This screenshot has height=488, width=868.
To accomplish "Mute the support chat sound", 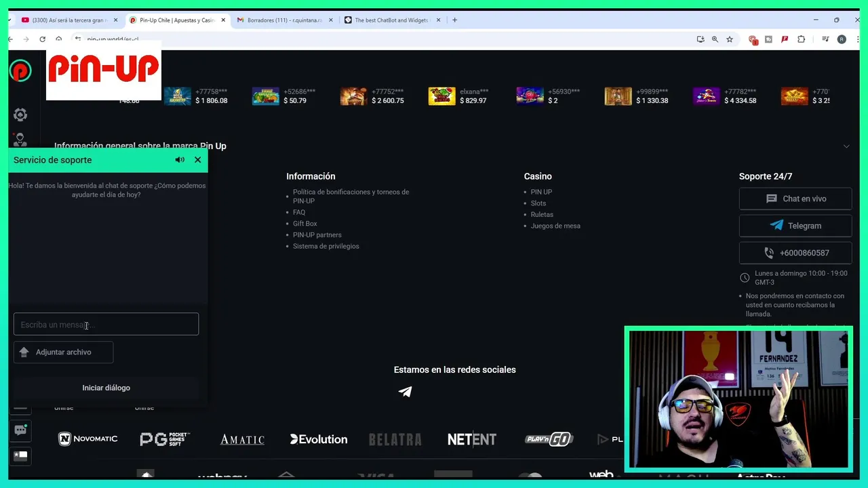I will [180, 160].
